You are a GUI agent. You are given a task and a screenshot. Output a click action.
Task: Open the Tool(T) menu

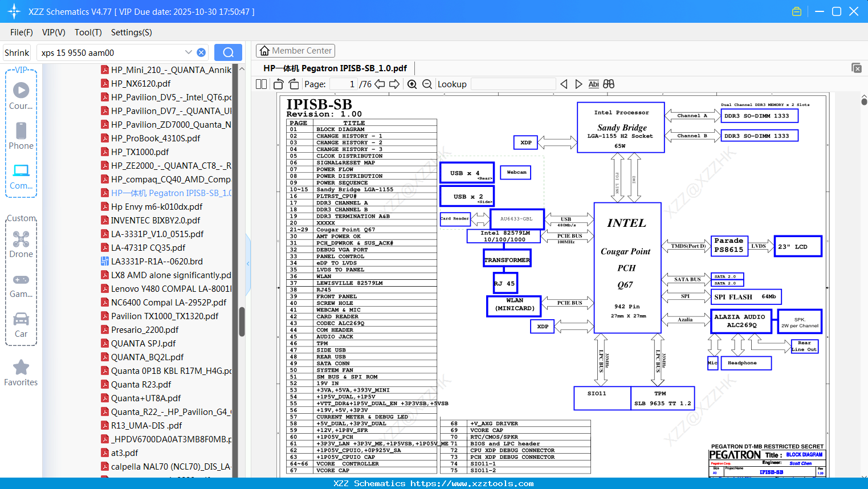(x=88, y=32)
